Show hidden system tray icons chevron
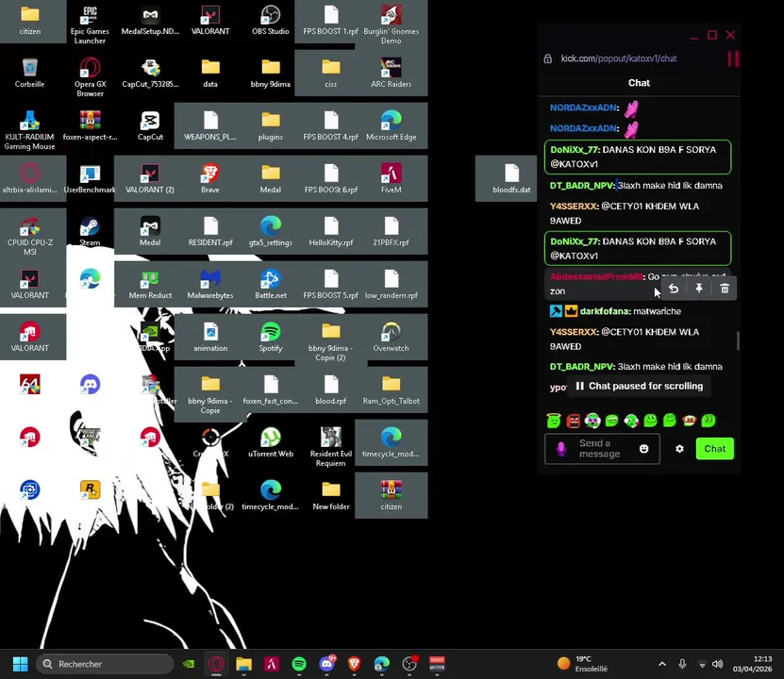Viewport: 784px width, 679px height. point(662,664)
